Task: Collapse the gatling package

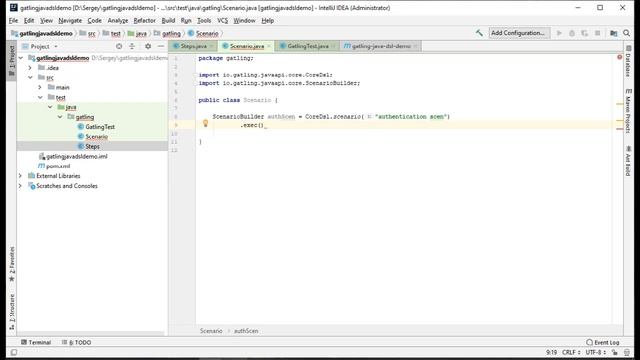Action: click(x=60, y=117)
